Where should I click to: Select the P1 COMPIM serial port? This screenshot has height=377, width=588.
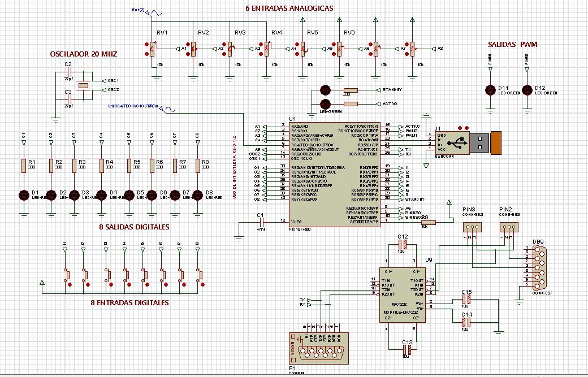(319, 348)
